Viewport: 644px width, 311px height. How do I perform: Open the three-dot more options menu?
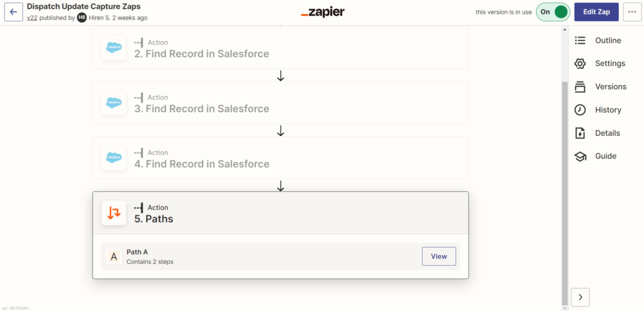632,12
